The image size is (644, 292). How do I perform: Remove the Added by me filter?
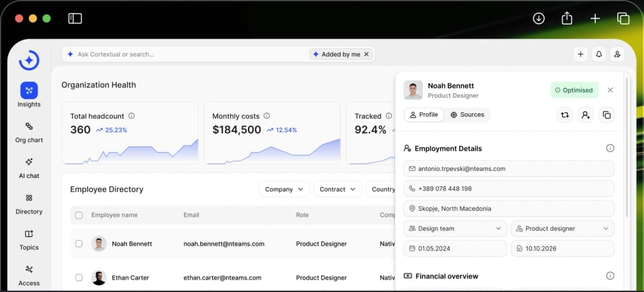[x=366, y=54]
